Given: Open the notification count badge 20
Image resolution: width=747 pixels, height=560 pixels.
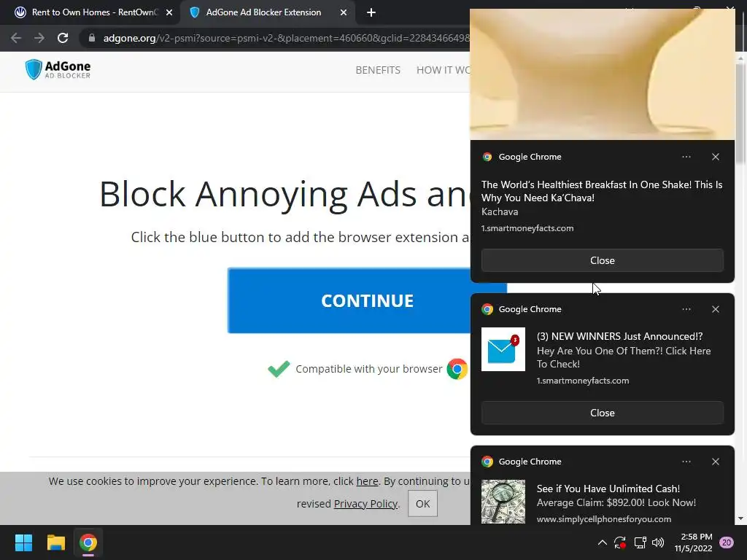Looking at the screenshot, I should [x=727, y=542].
